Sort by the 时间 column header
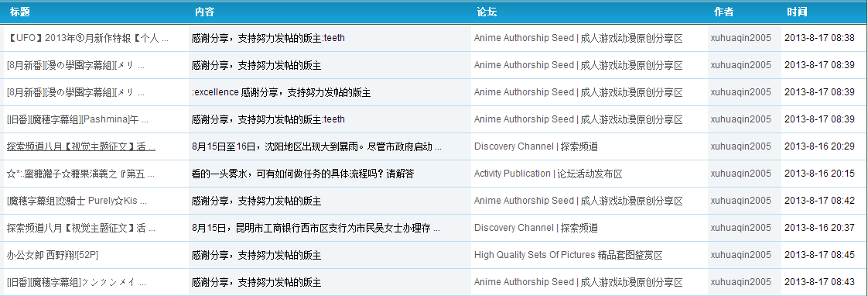 coord(797,12)
